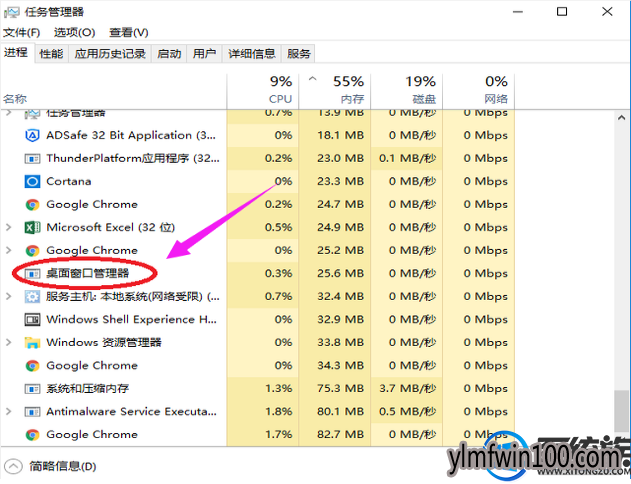Expand the Microsoft Excel process group
The height and width of the screenshot is (484, 631).
pyautogui.click(x=8, y=227)
